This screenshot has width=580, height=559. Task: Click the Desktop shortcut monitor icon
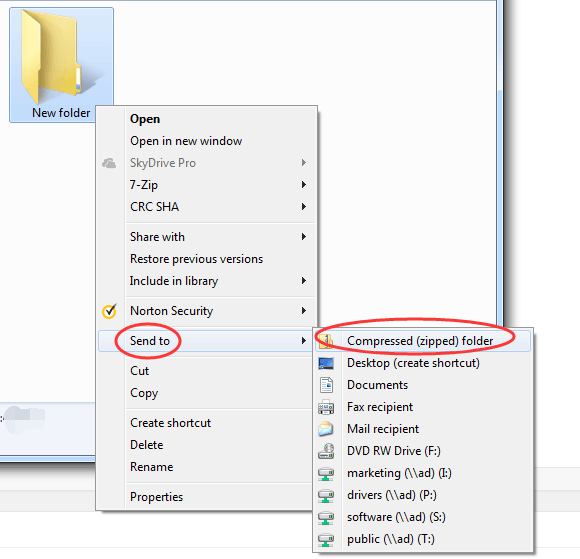326,363
